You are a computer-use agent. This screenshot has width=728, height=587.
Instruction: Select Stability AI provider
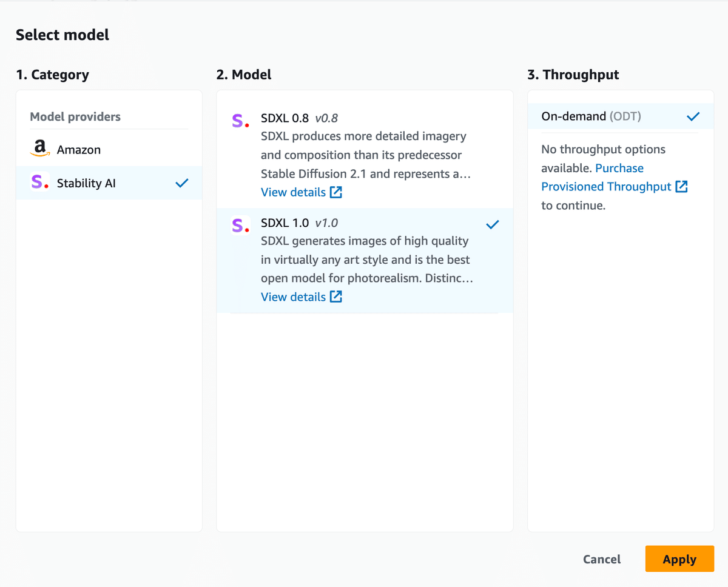109,183
